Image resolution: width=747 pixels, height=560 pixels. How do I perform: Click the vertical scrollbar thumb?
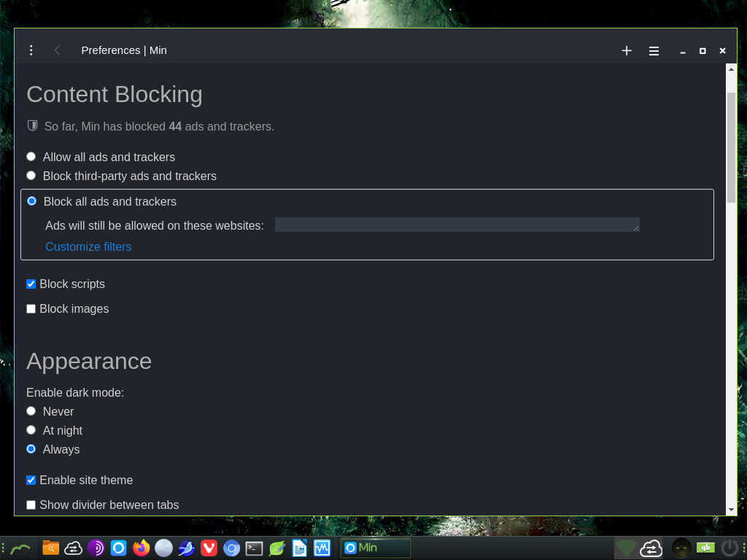click(x=731, y=147)
